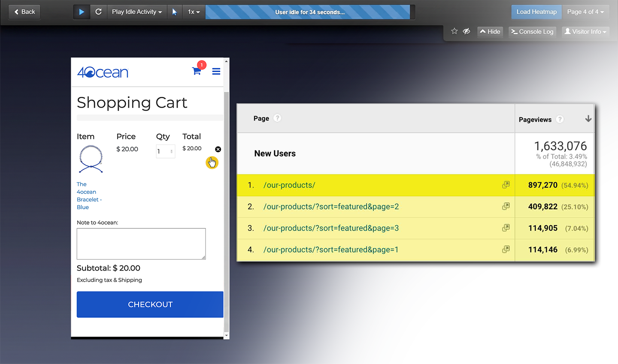Toggle the crossed-out eye visibility icon
Image resolution: width=618 pixels, height=364 pixels.
coord(467,31)
